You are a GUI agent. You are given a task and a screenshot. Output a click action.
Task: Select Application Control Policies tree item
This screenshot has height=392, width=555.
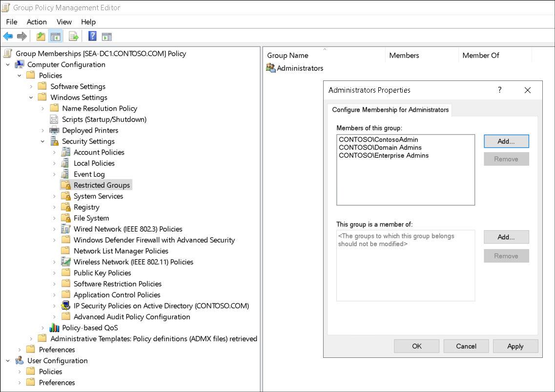click(x=117, y=294)
